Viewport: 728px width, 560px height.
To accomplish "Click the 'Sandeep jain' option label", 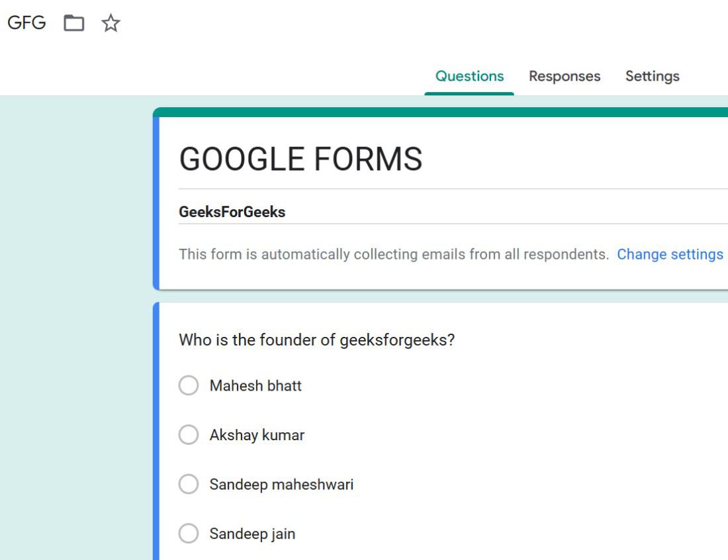I will [252, 534].
